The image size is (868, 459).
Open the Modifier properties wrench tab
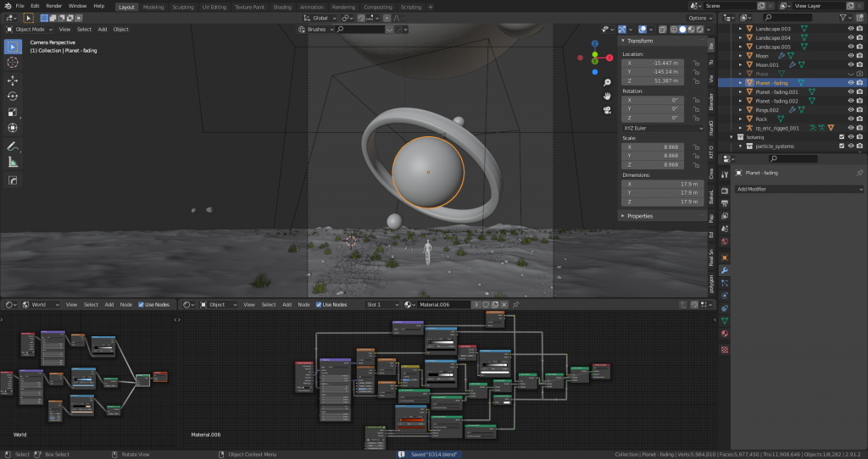coord(725,270)
